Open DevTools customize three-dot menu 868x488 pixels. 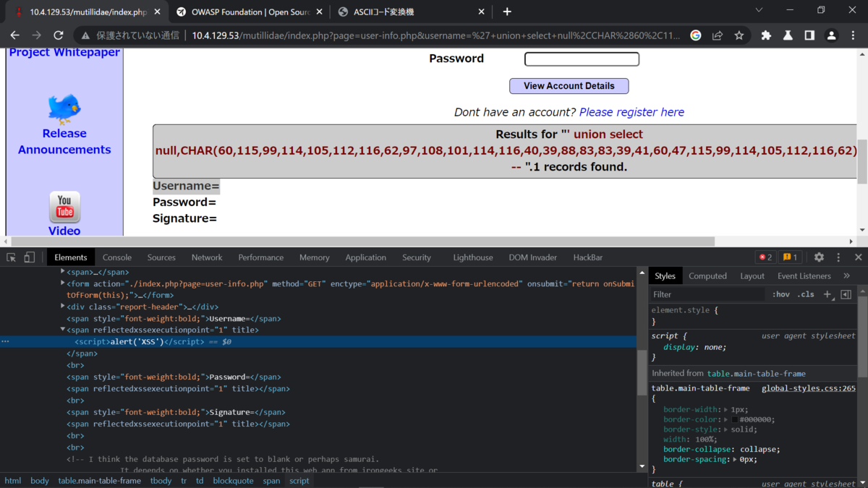[838, 257]
